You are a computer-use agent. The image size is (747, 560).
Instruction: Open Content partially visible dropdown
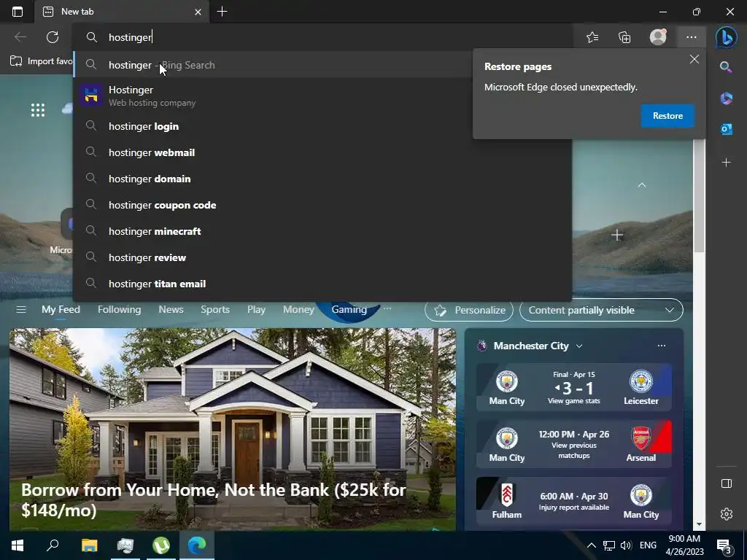click(601, 310)
